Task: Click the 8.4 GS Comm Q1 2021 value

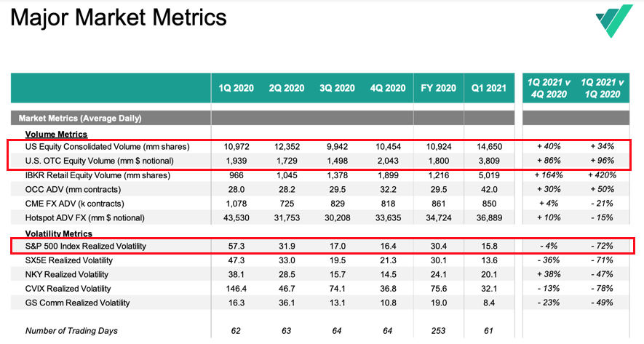Action: tap(489, 303)
